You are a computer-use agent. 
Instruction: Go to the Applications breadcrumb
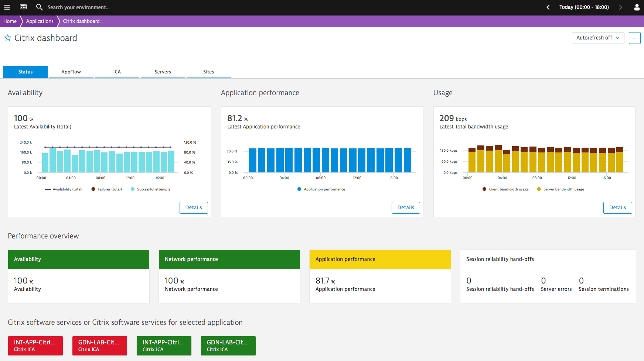pyautogui.click(x=40, y=21)
